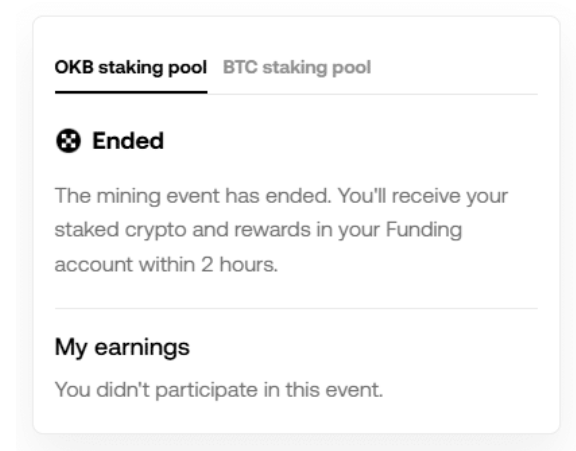Click the word OKB in the active tab

click(x=74, y=68)
